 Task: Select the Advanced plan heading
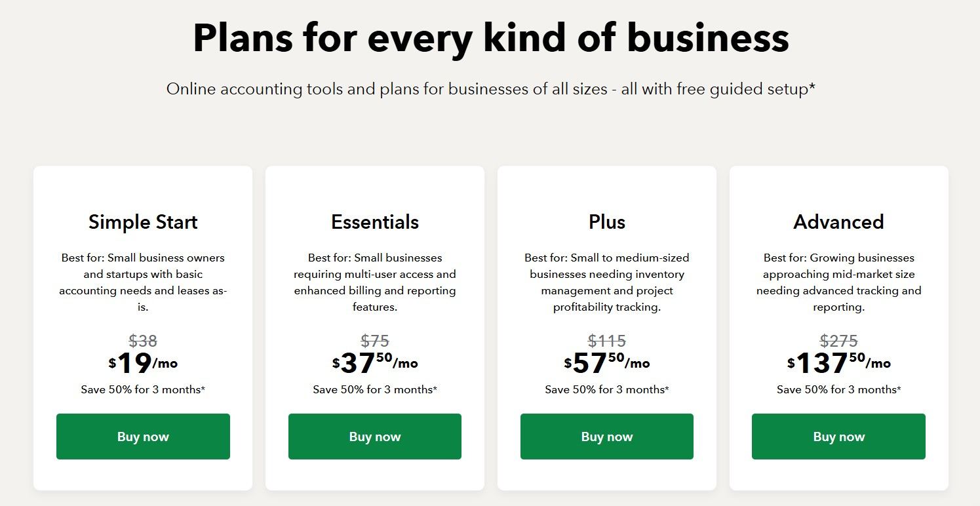tap(838, 222)
